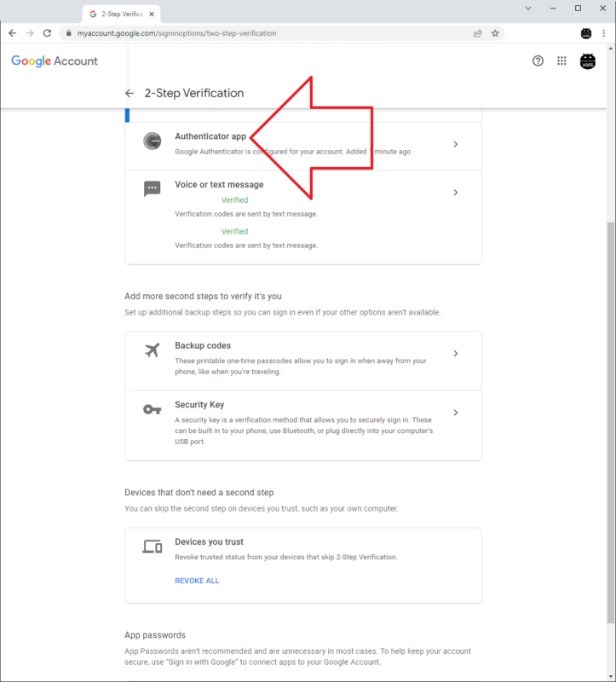The width and height of the screenshot is (616, 682).
Task: Click the Backup codes airplane icon
Action: tap(152, 350)
